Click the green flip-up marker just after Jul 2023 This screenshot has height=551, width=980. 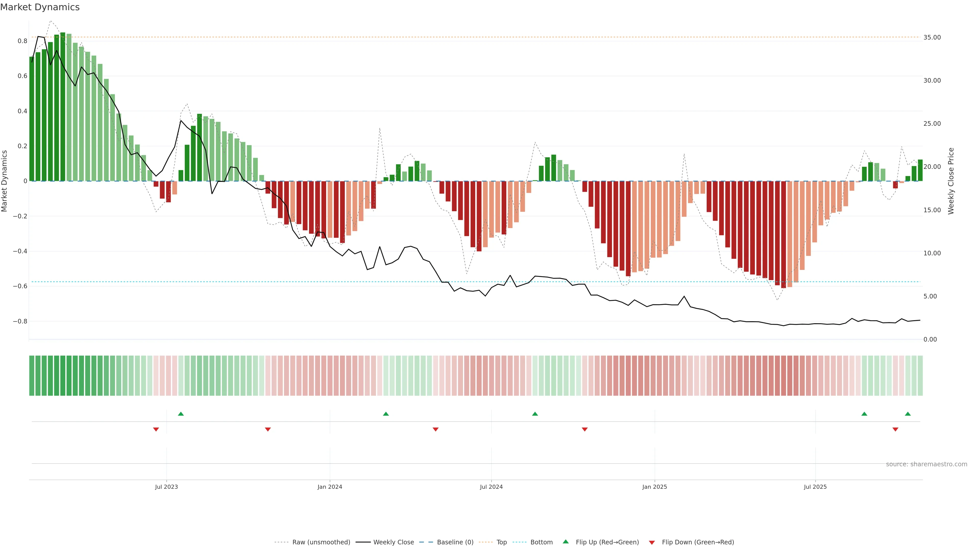(181, 414)
